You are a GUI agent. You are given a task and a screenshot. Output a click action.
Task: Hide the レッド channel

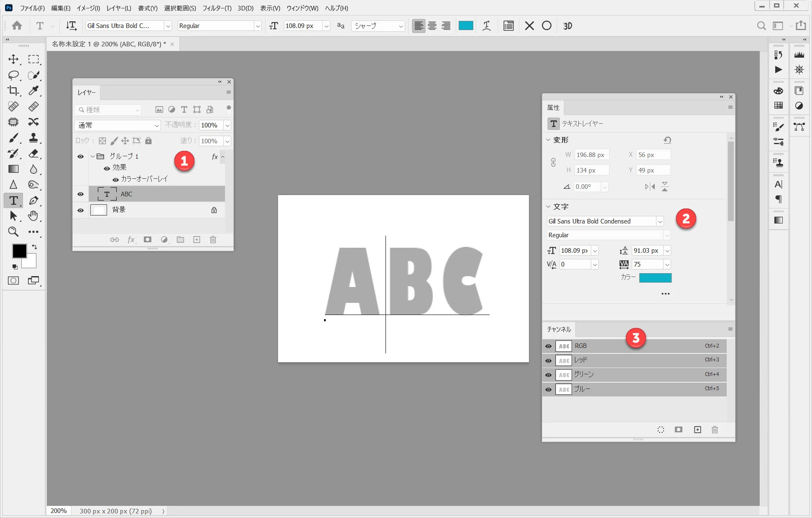pyautogui.click(x=549, y=361)
